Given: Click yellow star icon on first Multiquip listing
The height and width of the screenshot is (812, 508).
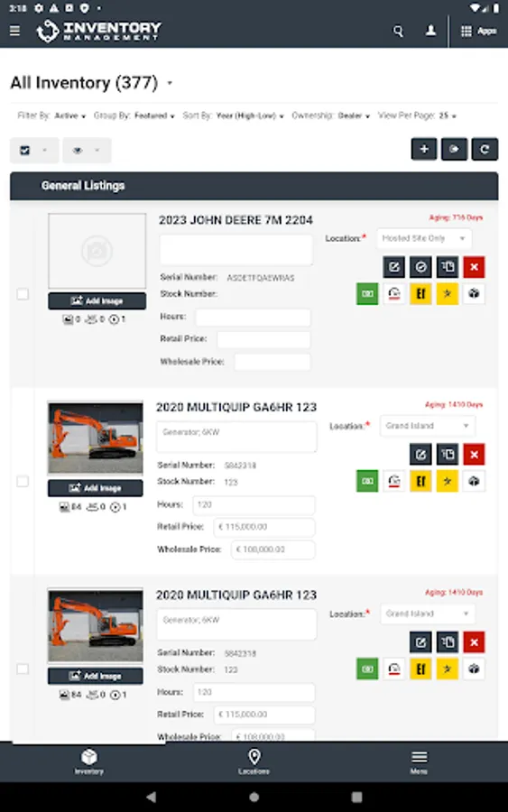Looking at the screenshot, I should (x=448, y=481).
